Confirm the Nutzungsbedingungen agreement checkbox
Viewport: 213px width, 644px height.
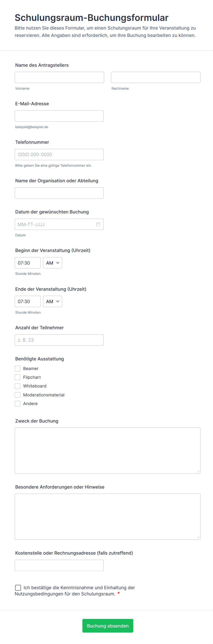[18, 588]
